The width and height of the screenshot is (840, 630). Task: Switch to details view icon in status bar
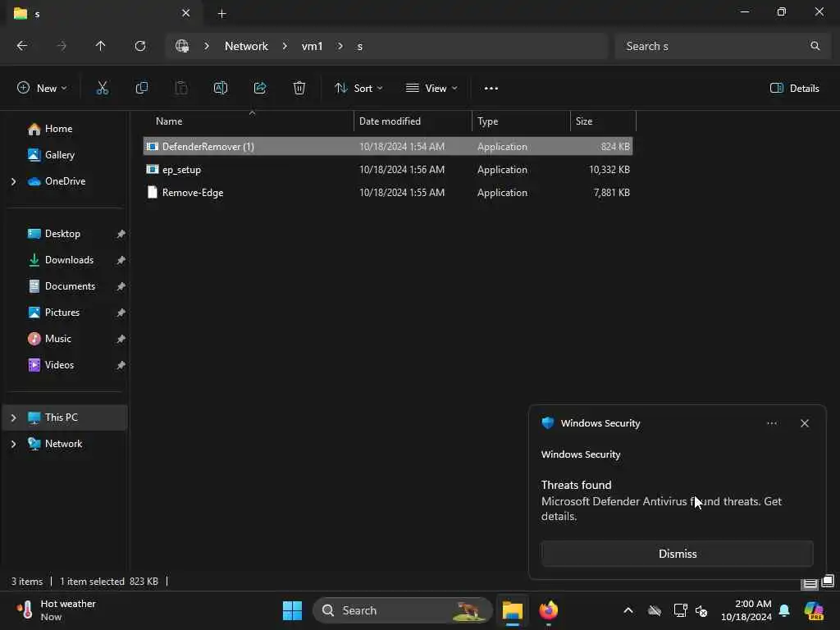[x=810, y=583]
